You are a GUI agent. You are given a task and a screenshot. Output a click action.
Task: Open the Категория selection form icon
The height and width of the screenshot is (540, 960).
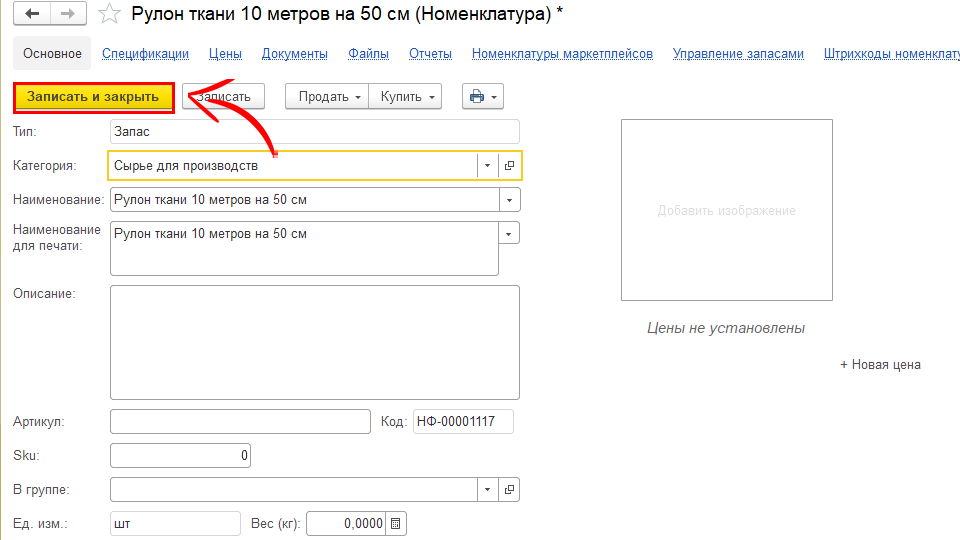click(509, 165)
